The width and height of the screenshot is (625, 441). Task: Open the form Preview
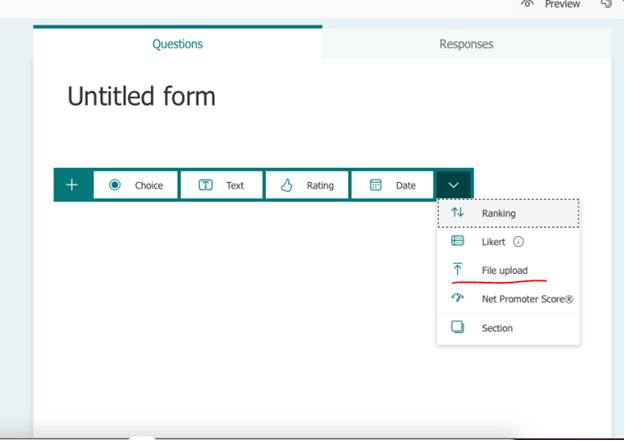coord(551,4)
